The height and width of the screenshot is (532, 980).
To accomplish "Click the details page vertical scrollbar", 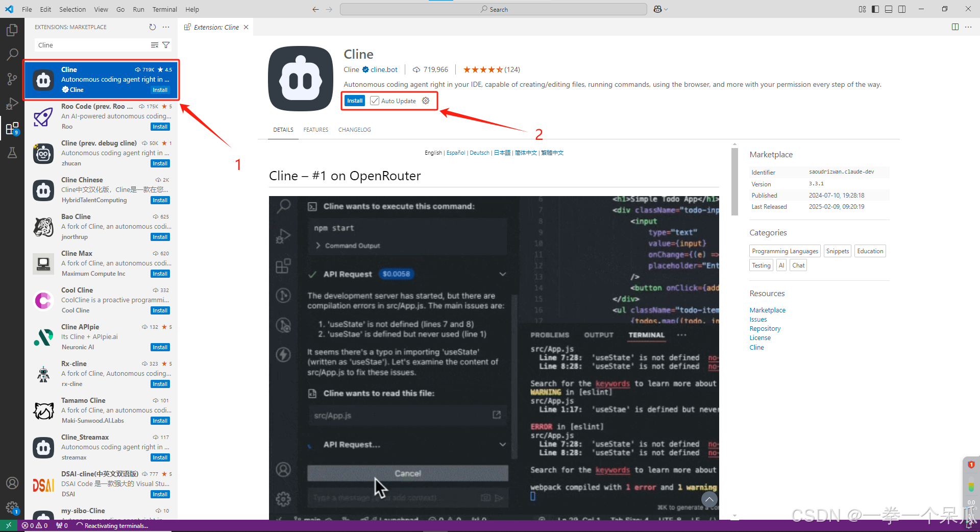I will 734,182.
